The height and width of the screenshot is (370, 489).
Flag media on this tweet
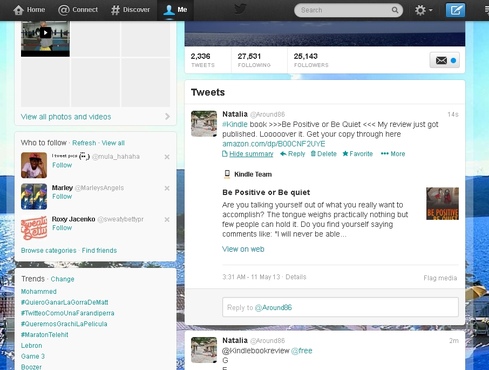440,278
